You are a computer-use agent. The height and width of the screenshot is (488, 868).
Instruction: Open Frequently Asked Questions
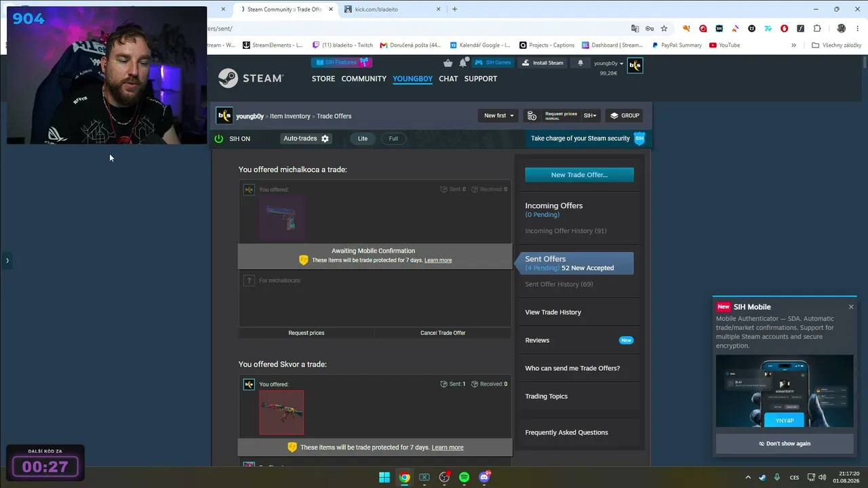566,432
